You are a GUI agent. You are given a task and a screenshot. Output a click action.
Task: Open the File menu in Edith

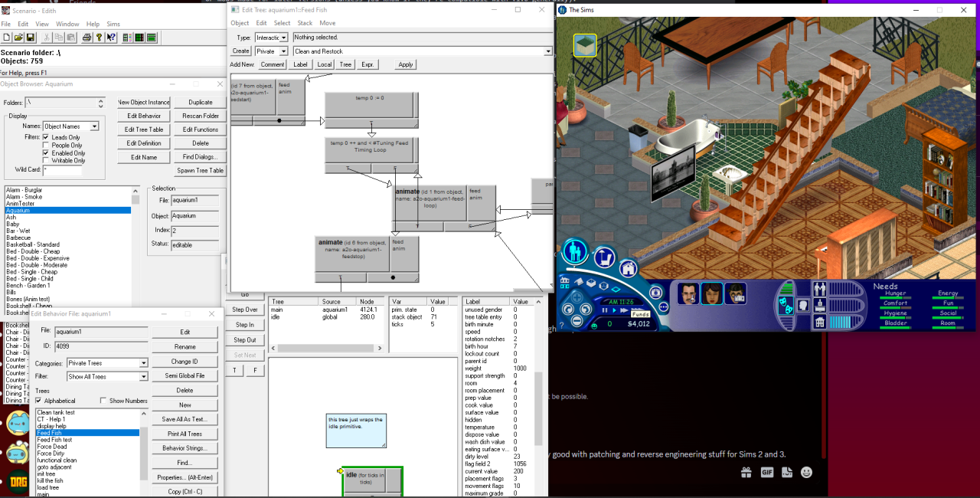point(5,25)
